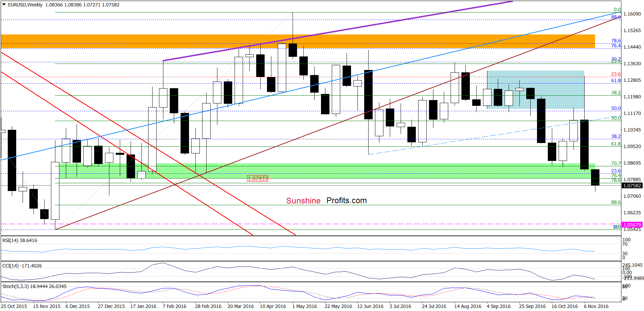Click the 10 Apr 2016 date label
This screenshot has width=644, height=311.
point(273,306)
